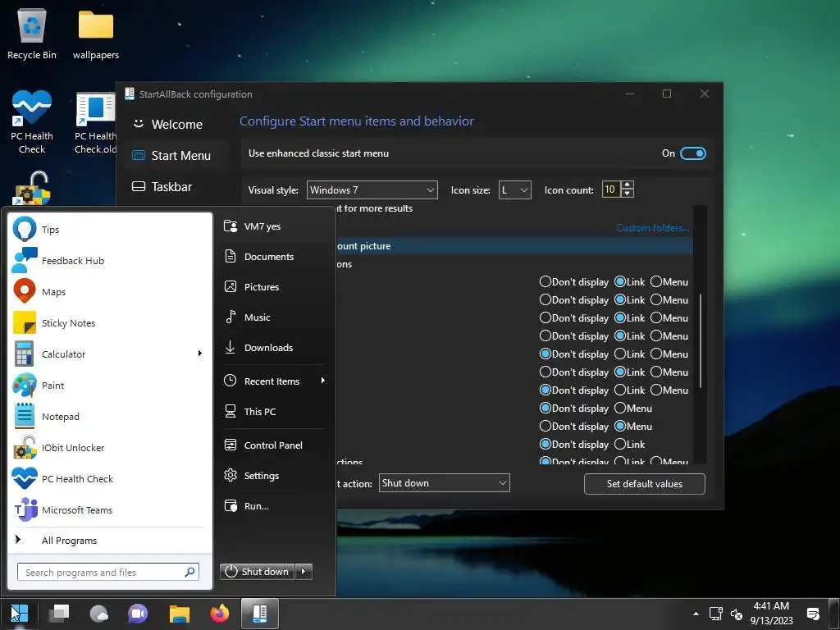Expand Recent Items submenu arrow

point(323,381)
